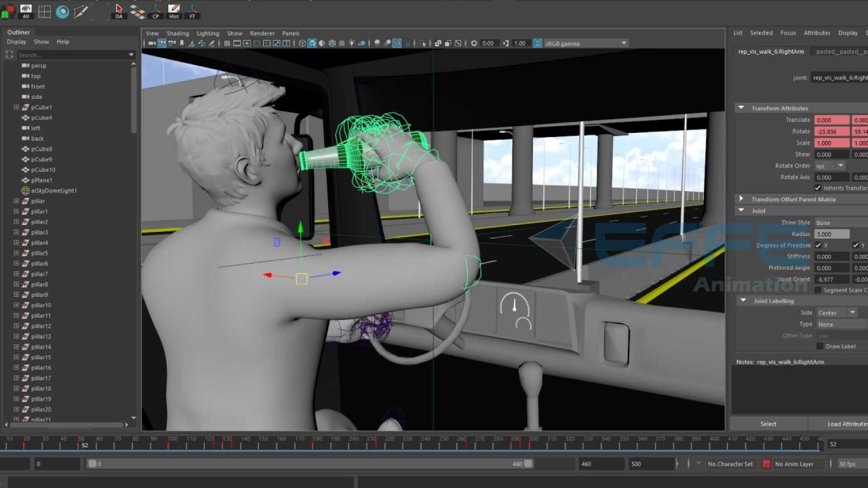Click the red Translate value field
868x488 pixels.
coord(832,119)
